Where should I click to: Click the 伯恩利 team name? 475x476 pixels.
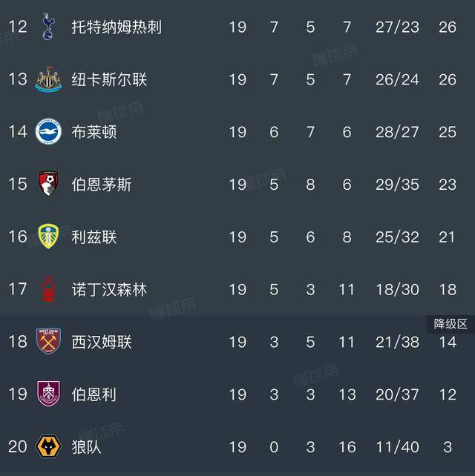click(x=94, y=394)
